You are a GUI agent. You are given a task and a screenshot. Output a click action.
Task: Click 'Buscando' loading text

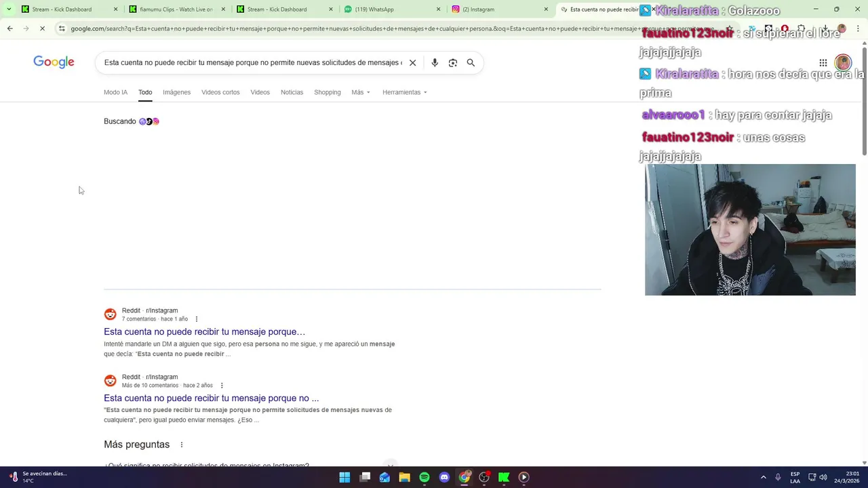pyautogui.click(x=120, y=121)
